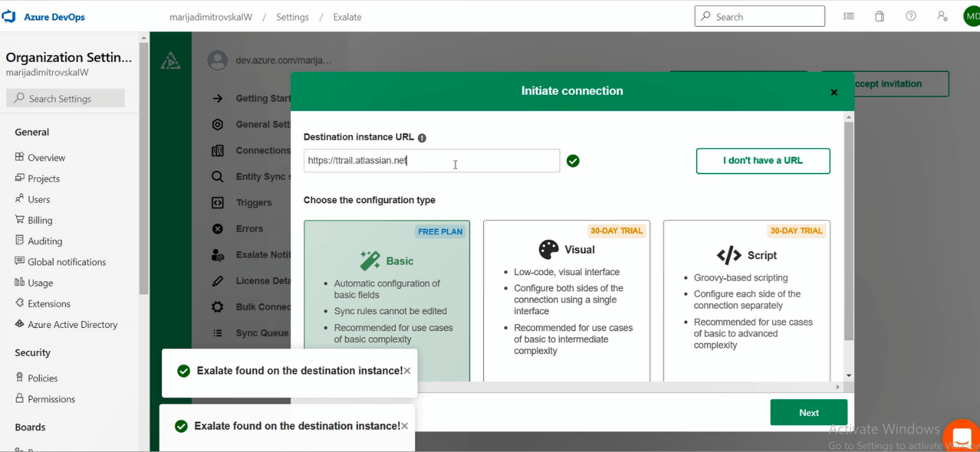Click the Exalate logo icon in green sidebar
Viewport: 980px width, 452px height.
(170, 61)
